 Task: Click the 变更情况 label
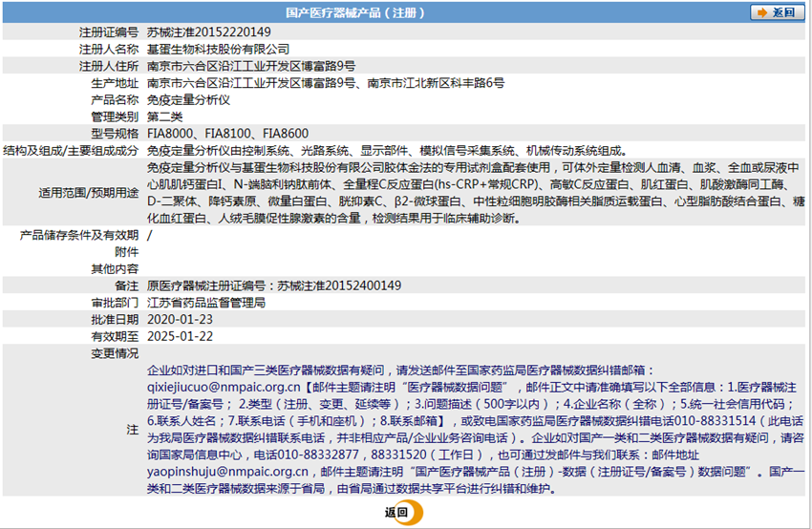coord(115,353)
